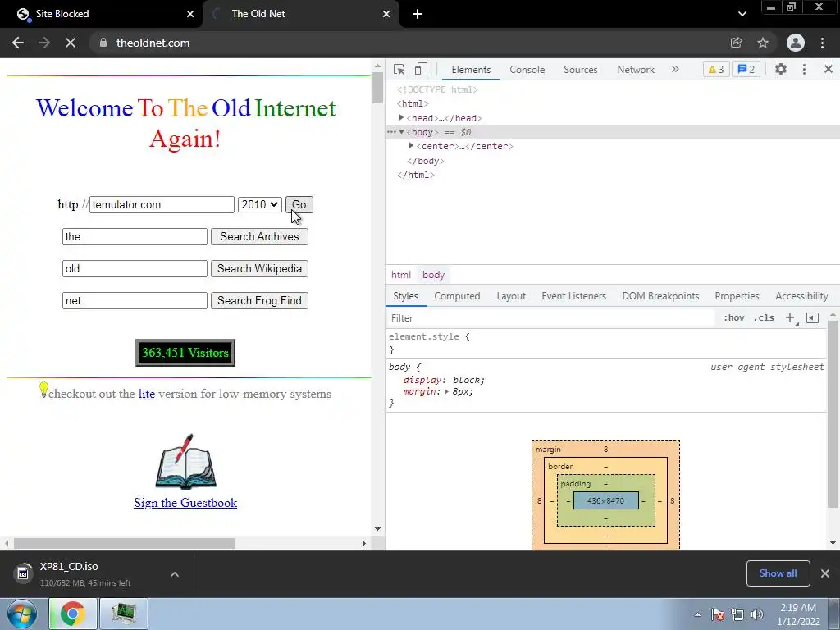Viewport: 840px width, 630px height.
Task: Collapse the body element node
Action: (401, 132)
